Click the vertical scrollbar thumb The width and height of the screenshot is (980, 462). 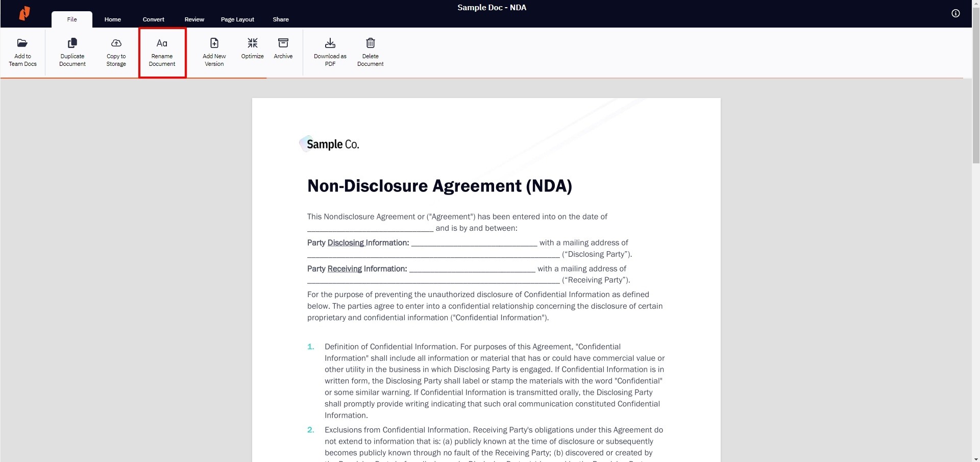pyautogui.click(x=976, y=92)
